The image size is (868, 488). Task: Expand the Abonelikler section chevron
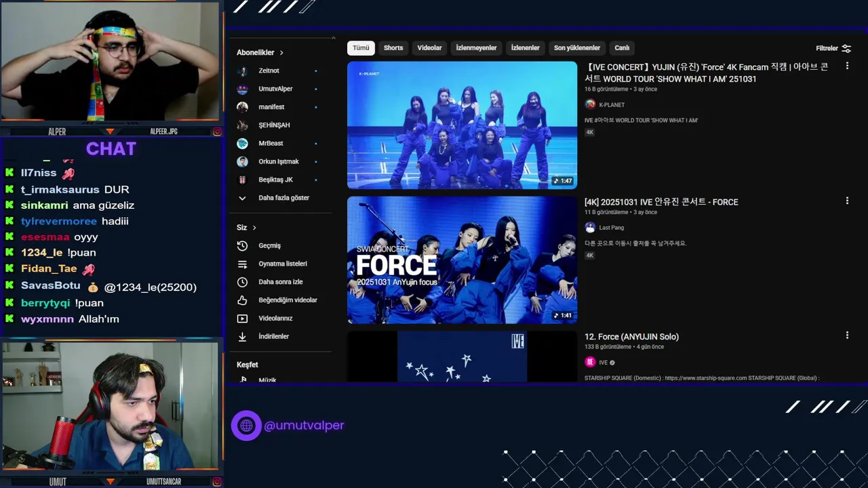pyautogui.click(x=281, y=53)
